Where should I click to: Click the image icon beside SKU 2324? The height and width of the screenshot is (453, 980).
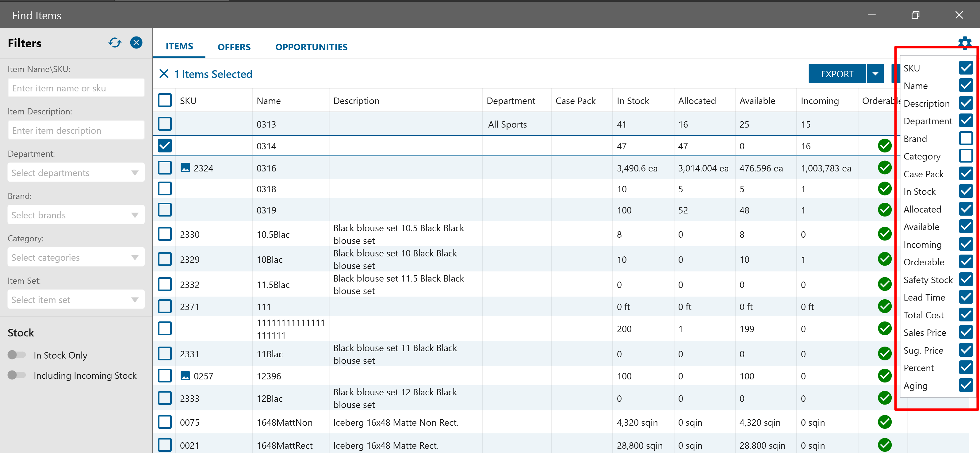(x=185, y=168)
